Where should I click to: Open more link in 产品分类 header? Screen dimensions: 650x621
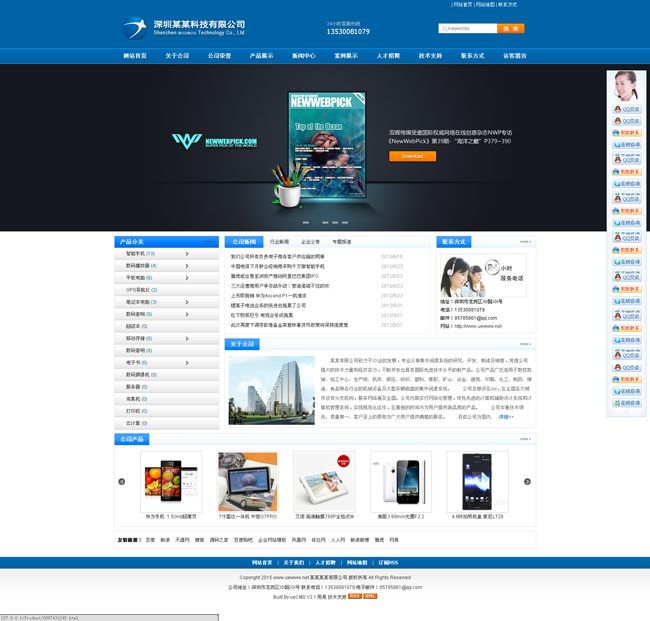[x=209, y=242]
